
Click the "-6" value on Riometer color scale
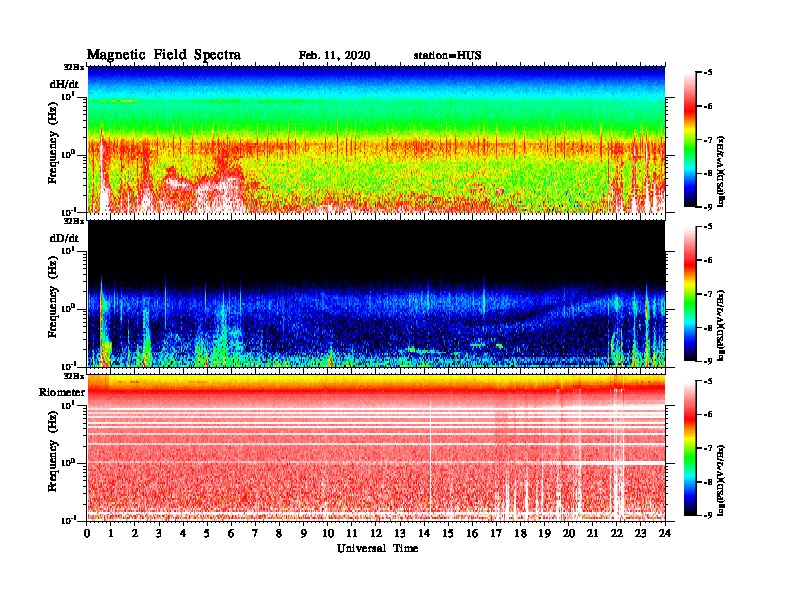coord(708,415)
